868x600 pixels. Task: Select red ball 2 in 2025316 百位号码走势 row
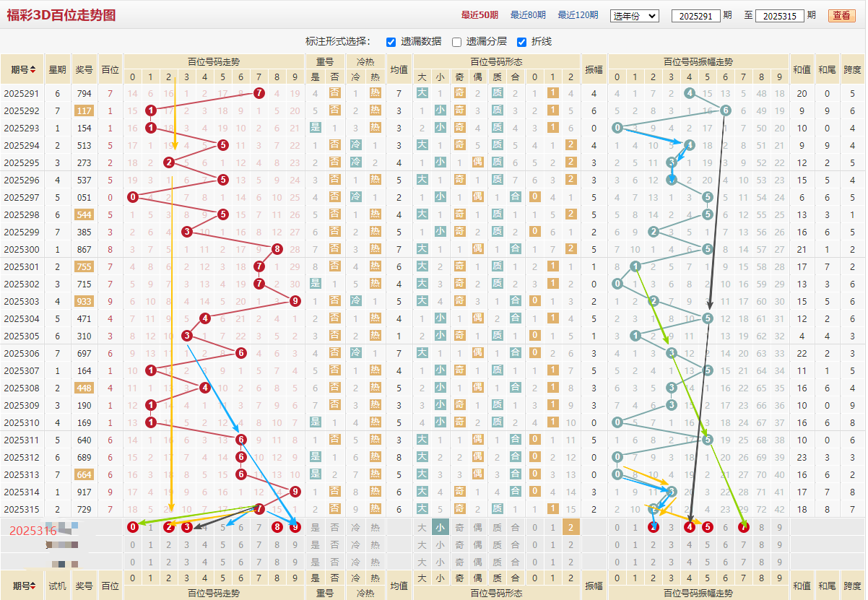point(169,527)
